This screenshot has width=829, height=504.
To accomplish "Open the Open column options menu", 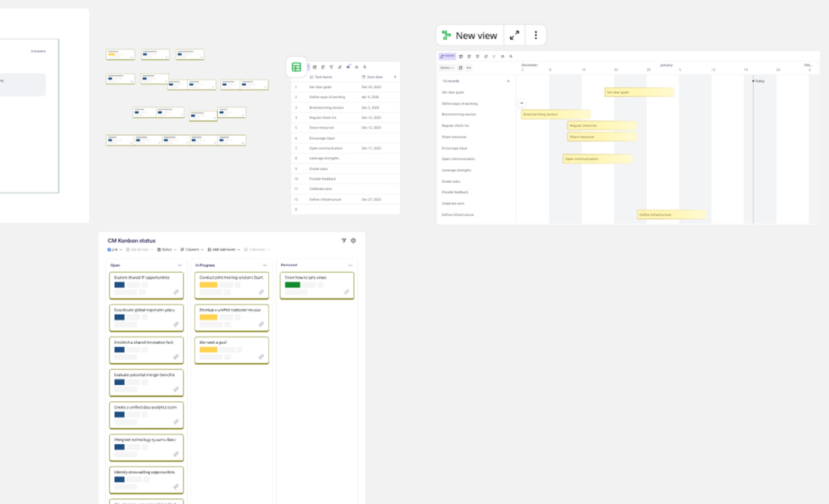I will [x=180, y=265].
